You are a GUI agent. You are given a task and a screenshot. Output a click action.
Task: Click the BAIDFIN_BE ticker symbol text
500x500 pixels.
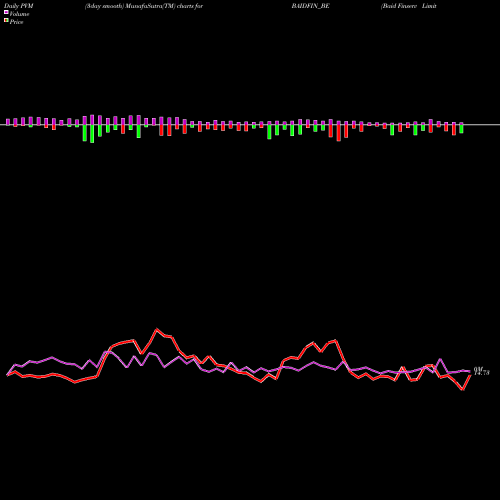tap(310, 6)
